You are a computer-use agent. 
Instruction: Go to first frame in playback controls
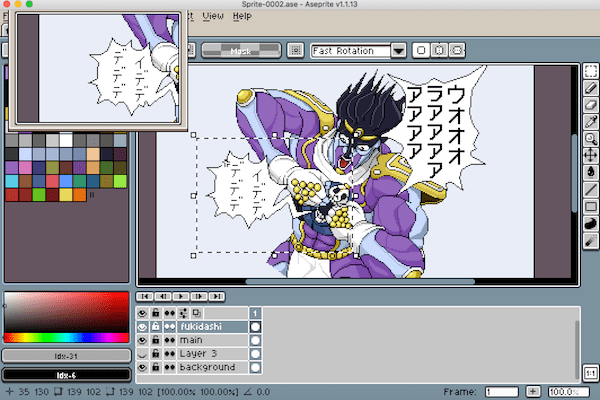click(145, 296)
